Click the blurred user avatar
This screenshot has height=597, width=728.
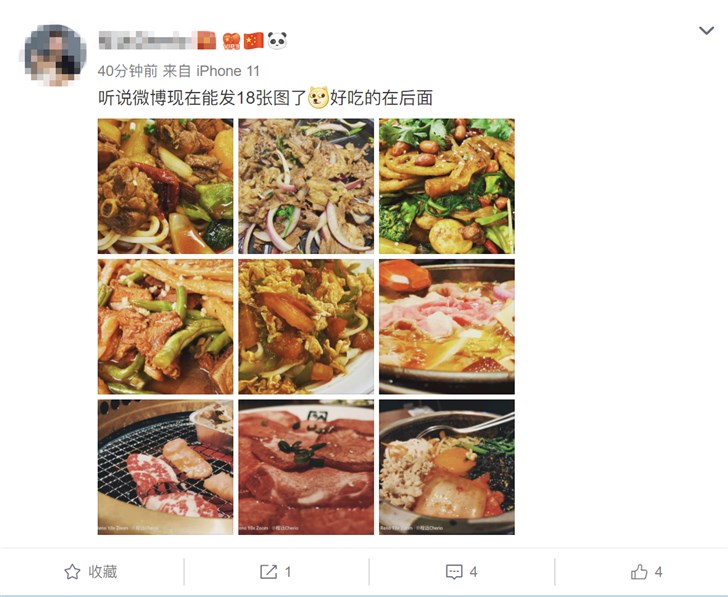pyautogui.click(x=55, y=55)
